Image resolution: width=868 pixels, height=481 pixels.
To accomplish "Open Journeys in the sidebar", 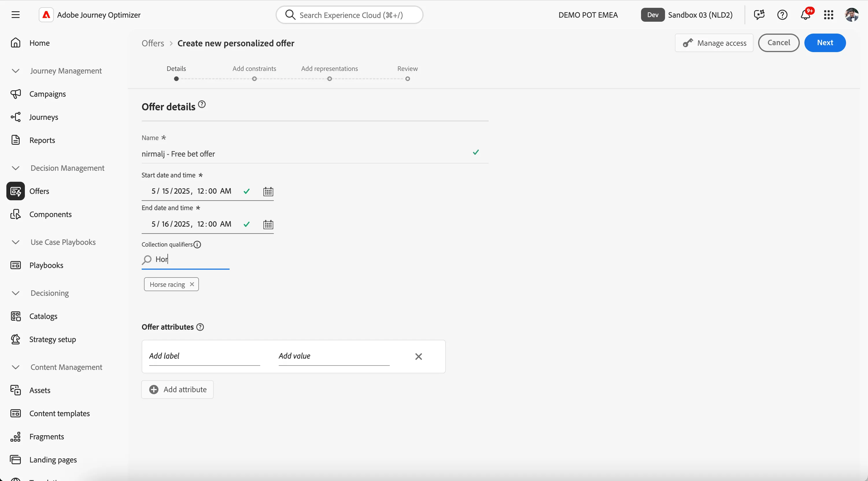I will (x=44, y=117).
